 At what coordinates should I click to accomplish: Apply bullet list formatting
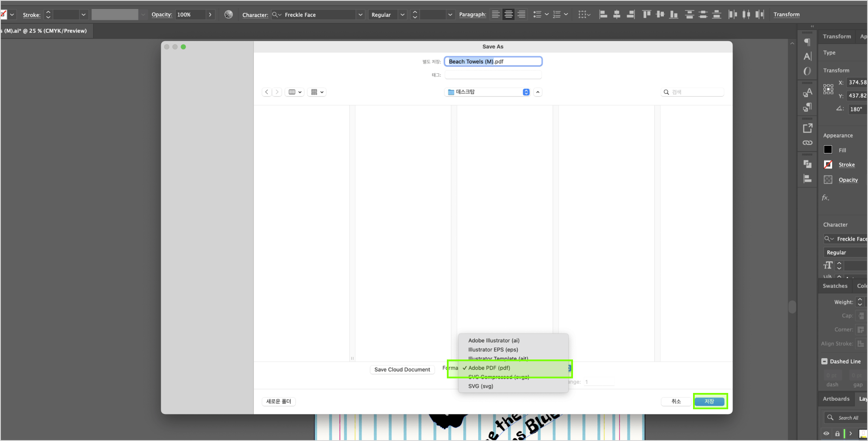(x=537, y=15)
